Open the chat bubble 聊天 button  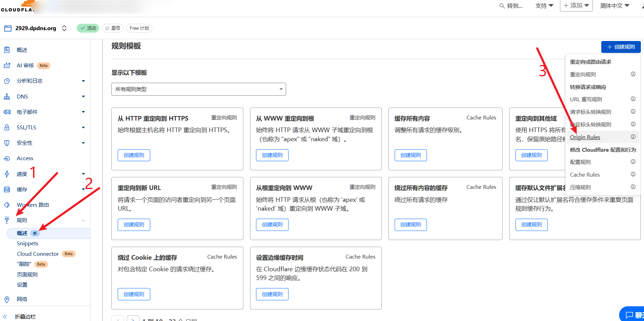click(x=632, y=314)
